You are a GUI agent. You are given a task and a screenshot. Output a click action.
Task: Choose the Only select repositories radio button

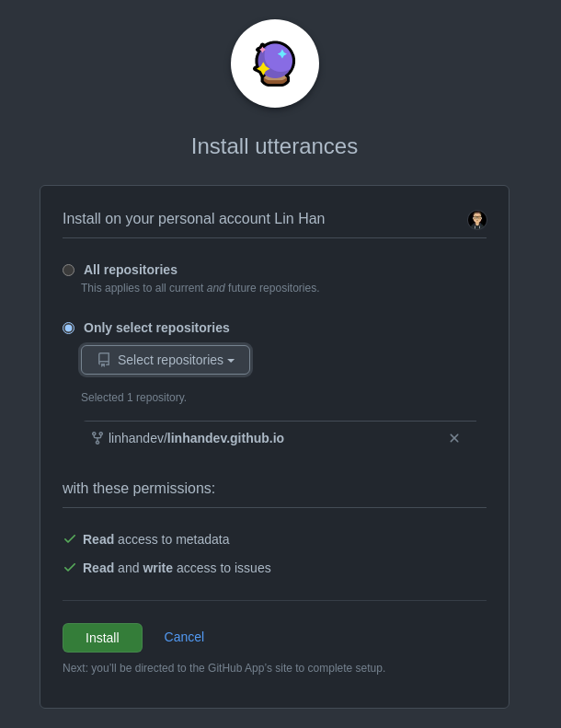(69, 328)
